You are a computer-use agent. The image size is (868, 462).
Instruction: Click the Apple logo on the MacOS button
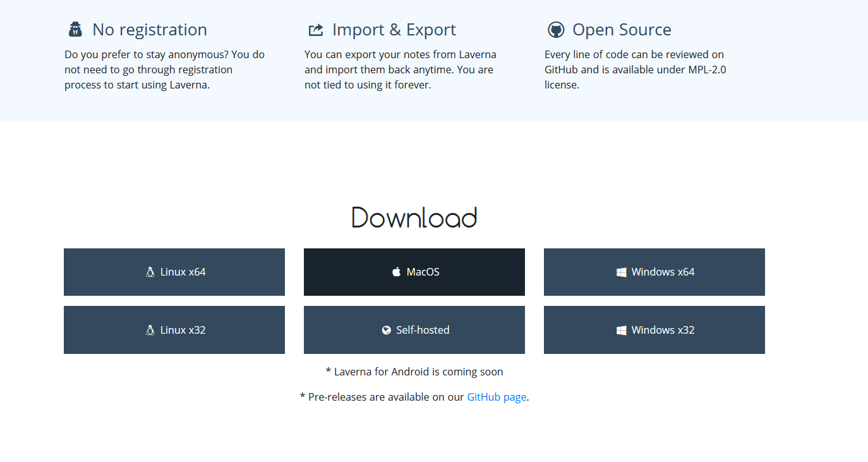click(396, 272)
